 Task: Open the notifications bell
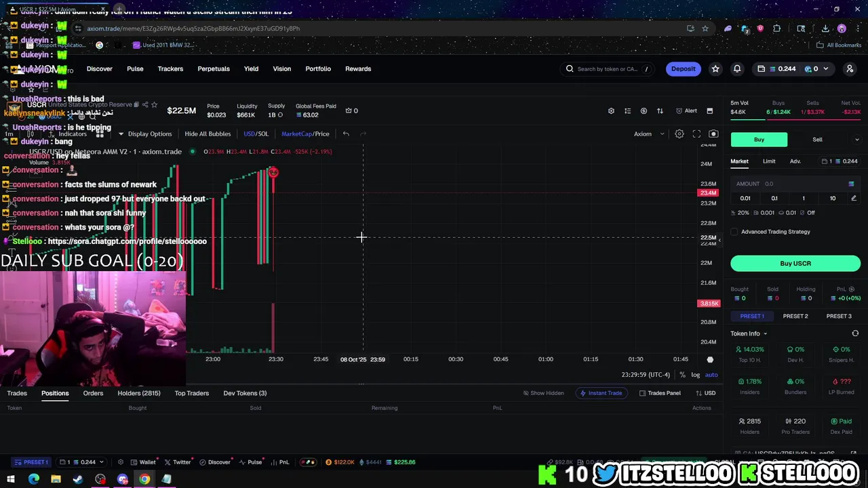point(737,68)
